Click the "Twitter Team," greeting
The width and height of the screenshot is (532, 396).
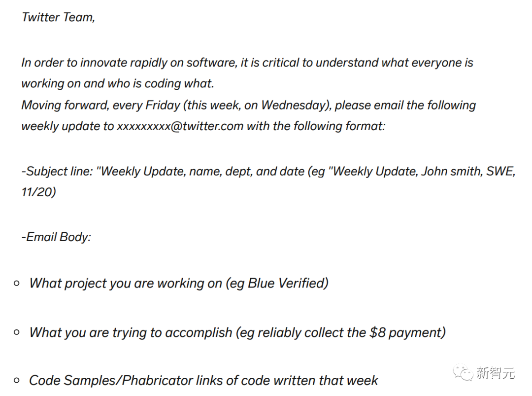pos(58,17)
